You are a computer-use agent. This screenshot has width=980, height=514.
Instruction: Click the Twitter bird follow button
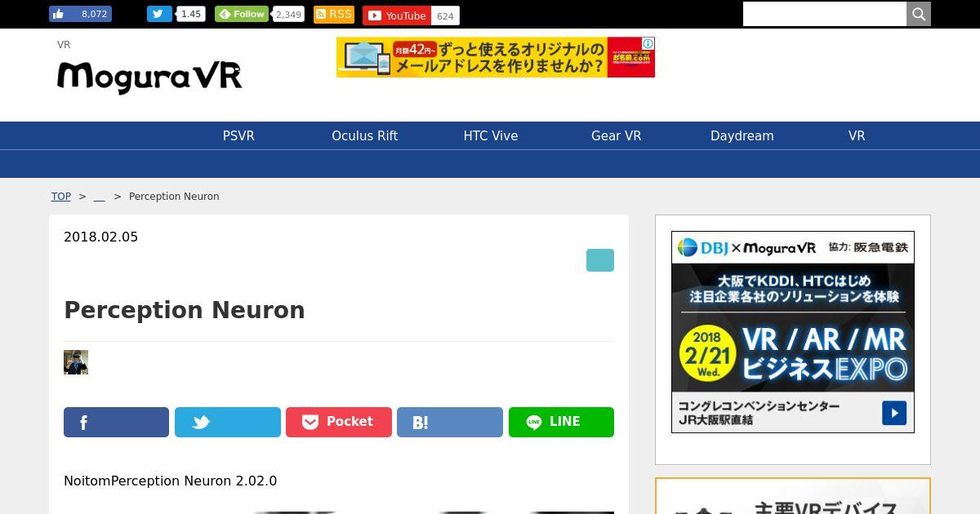coord(159,14)
